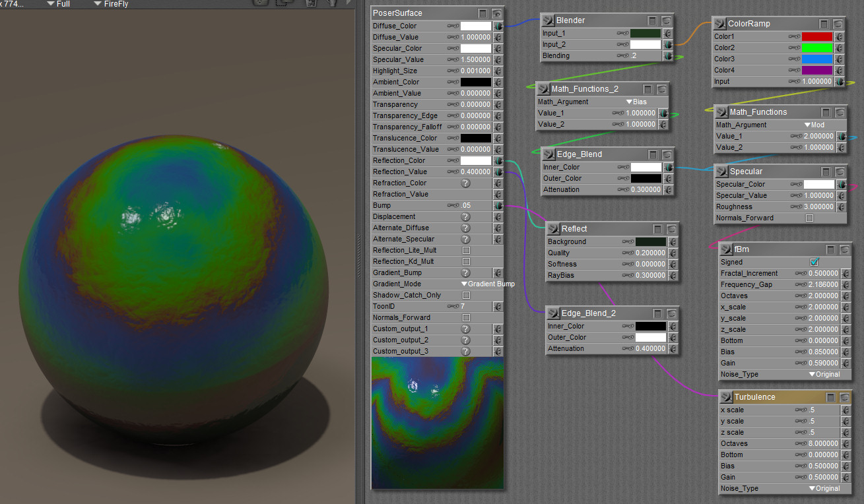Toggle the Turbulence node preview icon
This screenshot has height=504, width=864.
pyautogui.click(x=844, y=397)
